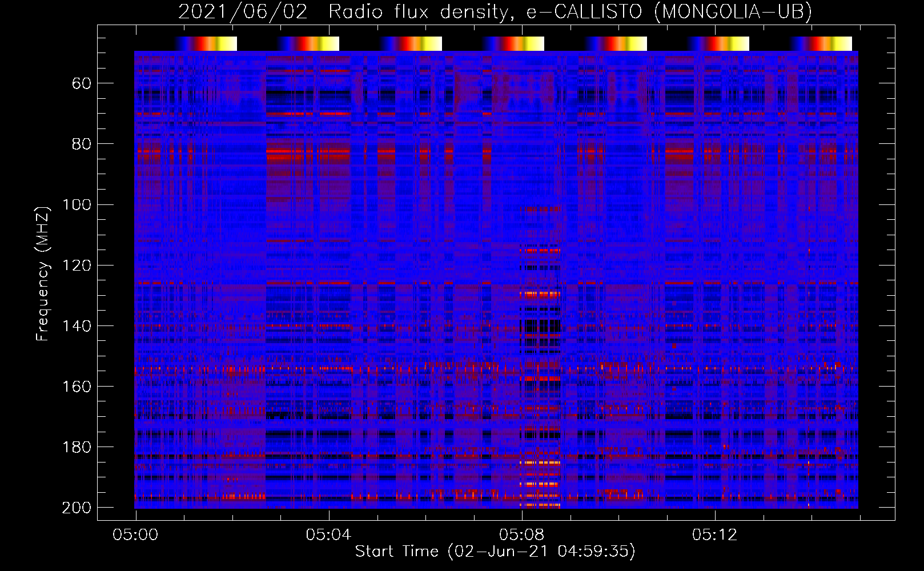
Task: Click the 100 MHz frequency tick label
Action: point(77,204)
